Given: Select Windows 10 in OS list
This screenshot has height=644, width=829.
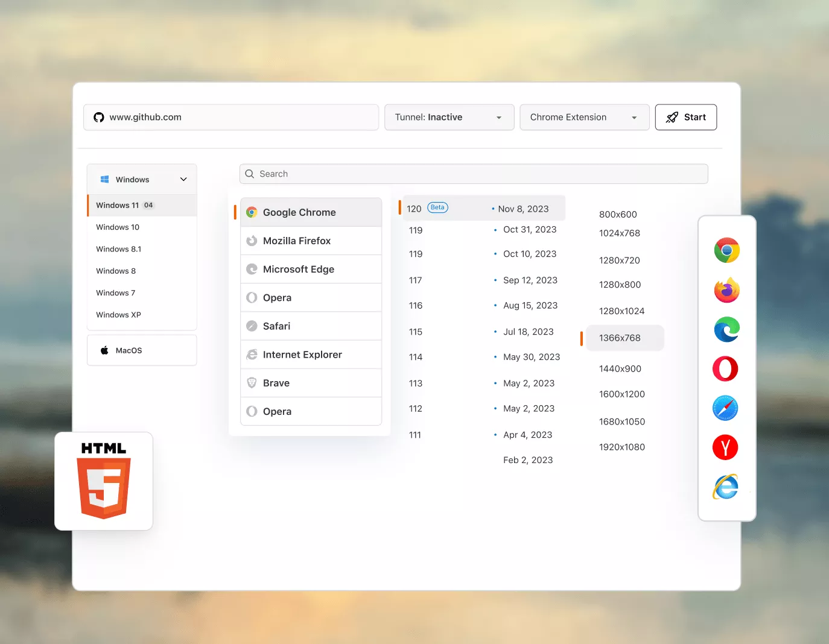Looking at the screenshot, I should pos(142,227).
